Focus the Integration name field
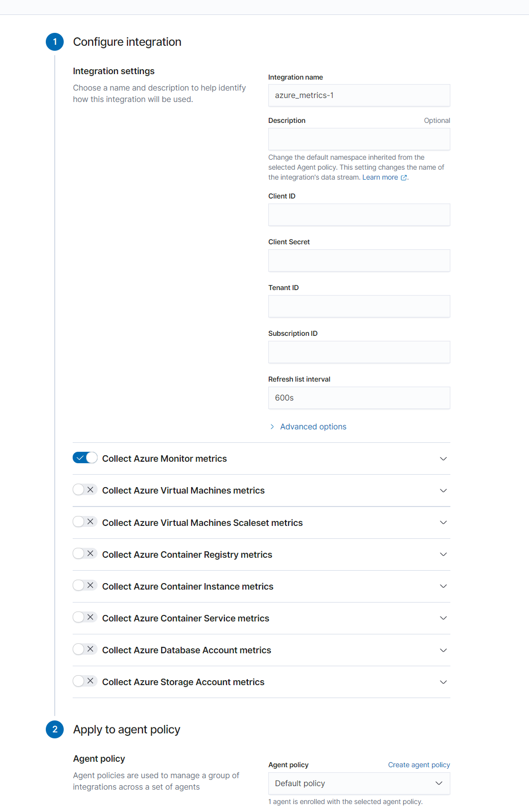The height and width of the screenshot is (812, 529). tap(359, 95)
